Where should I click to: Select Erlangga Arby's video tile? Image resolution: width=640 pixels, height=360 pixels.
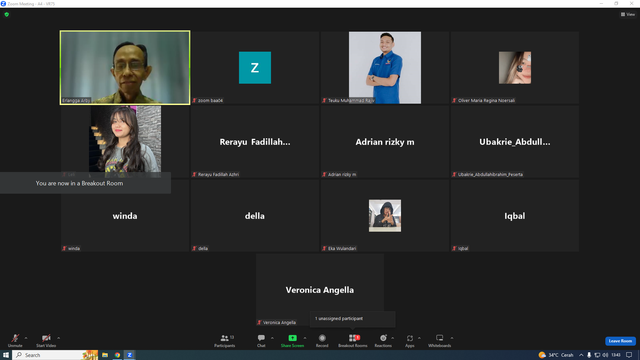tap(125, 67)
